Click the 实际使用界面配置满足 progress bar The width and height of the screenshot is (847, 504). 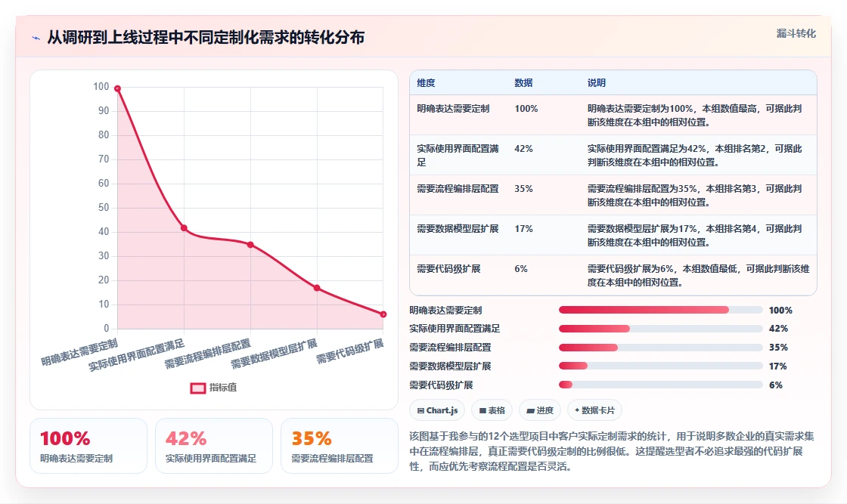click(661, 329)
